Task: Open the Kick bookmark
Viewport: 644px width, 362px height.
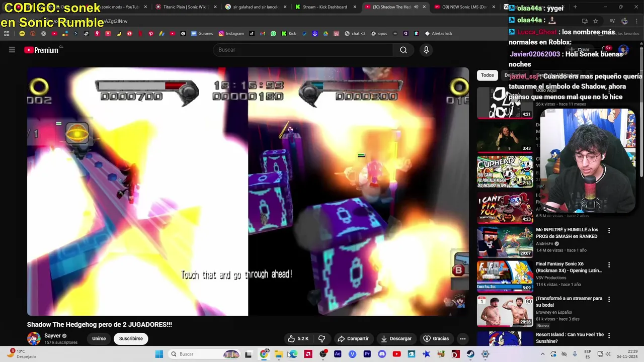Action: (x=289, y=34)
